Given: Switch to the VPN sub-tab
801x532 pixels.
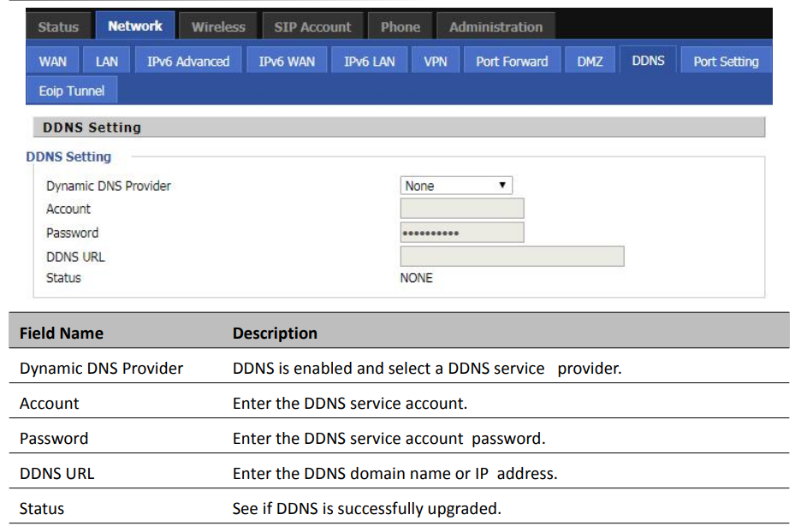Looking at the screenshot, I should pyautogui.click(x=436, y=62).
